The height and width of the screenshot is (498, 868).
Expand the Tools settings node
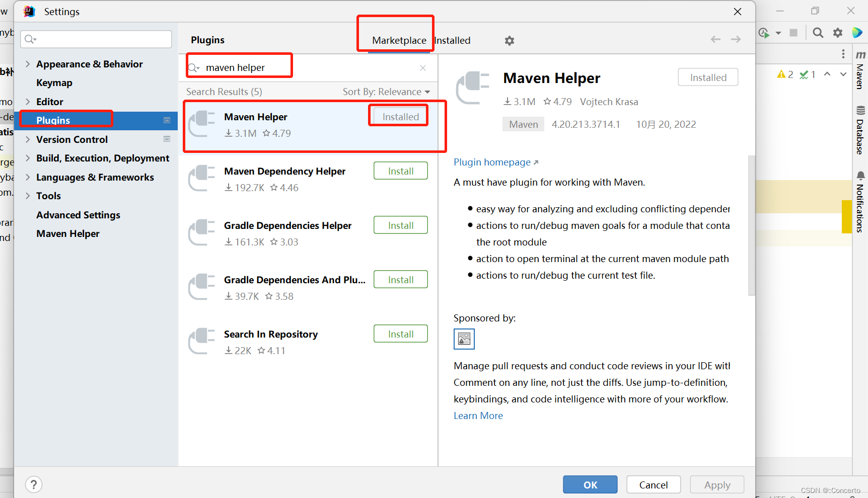pos(28,196)
